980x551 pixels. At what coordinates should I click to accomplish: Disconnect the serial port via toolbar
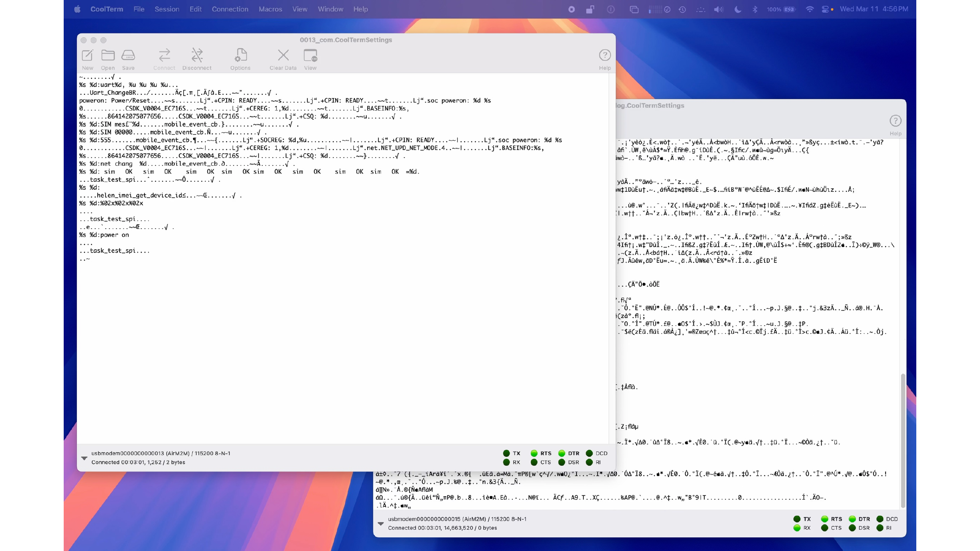tap(197, 59)
